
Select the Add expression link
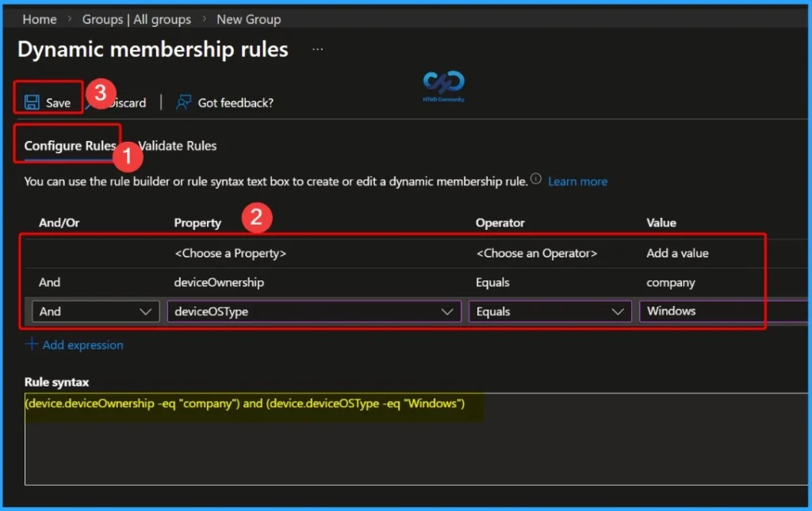79,345
